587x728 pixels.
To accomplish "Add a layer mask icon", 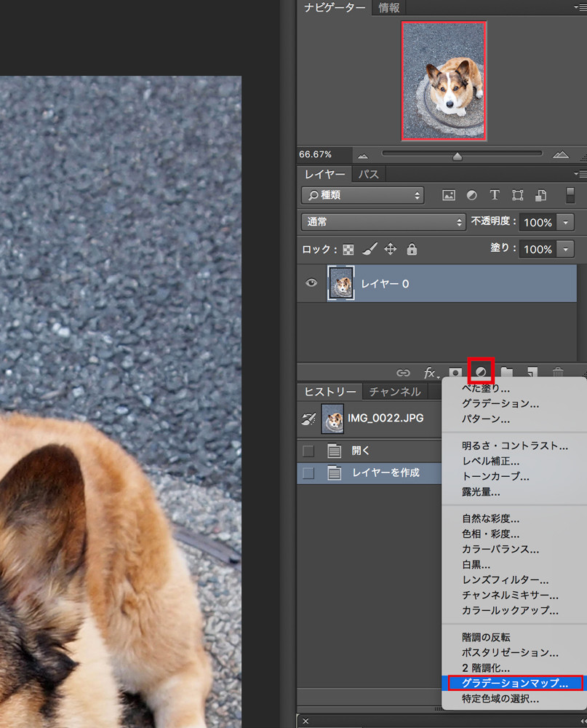I will click(x=455, y=372).
